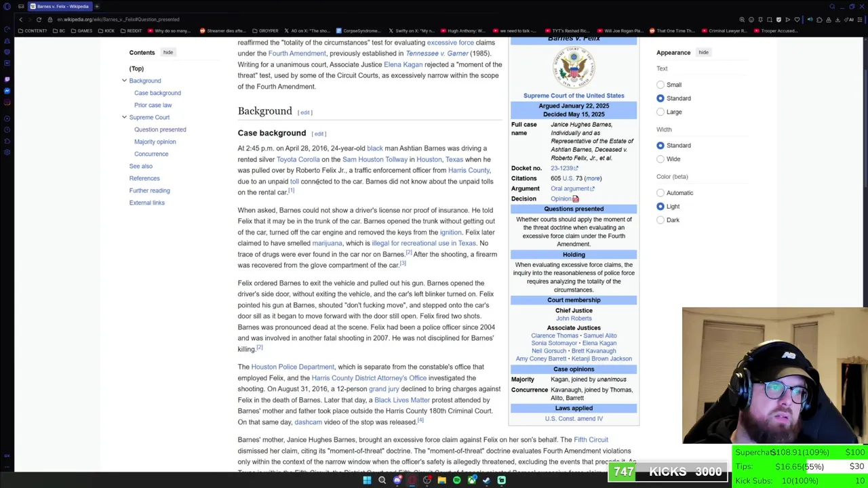Open the KICK bookmarks folder
The height and width of the screenshot is (488, 868).
pyautogui.click(x=106, y=30)
